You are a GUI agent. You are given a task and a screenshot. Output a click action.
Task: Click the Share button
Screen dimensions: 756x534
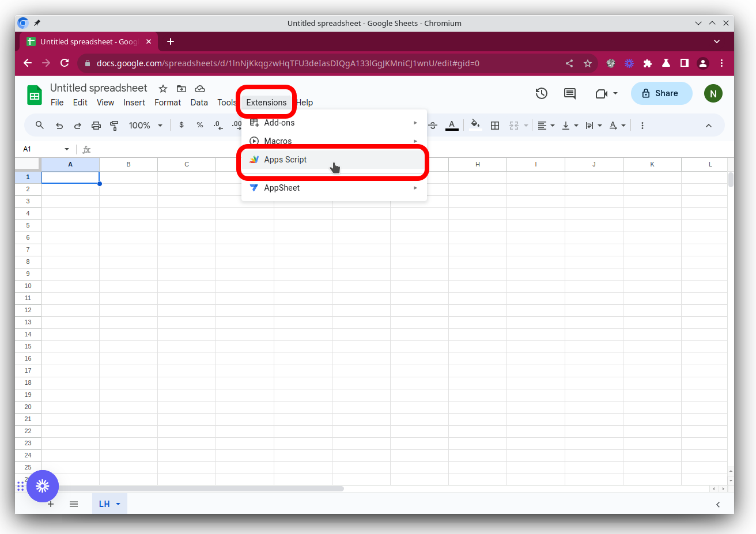pos(661,93)
